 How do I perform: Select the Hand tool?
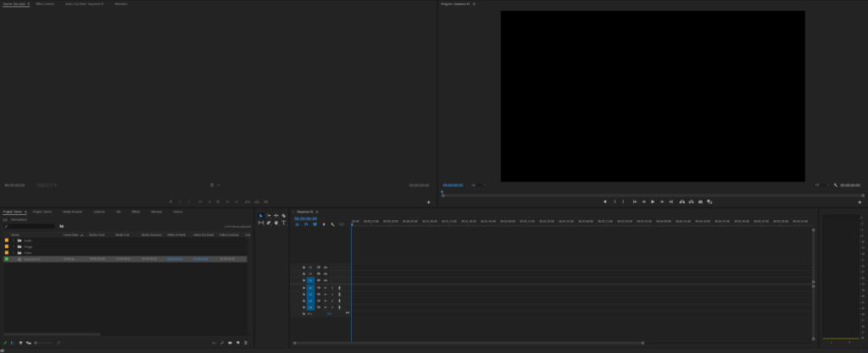[x=276, y=223]
